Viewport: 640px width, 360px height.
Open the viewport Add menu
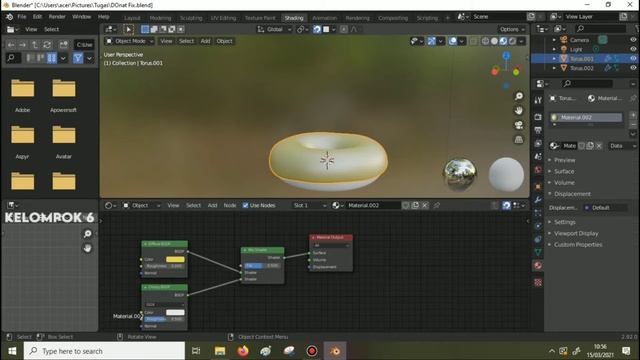click(x=205, y=41)
